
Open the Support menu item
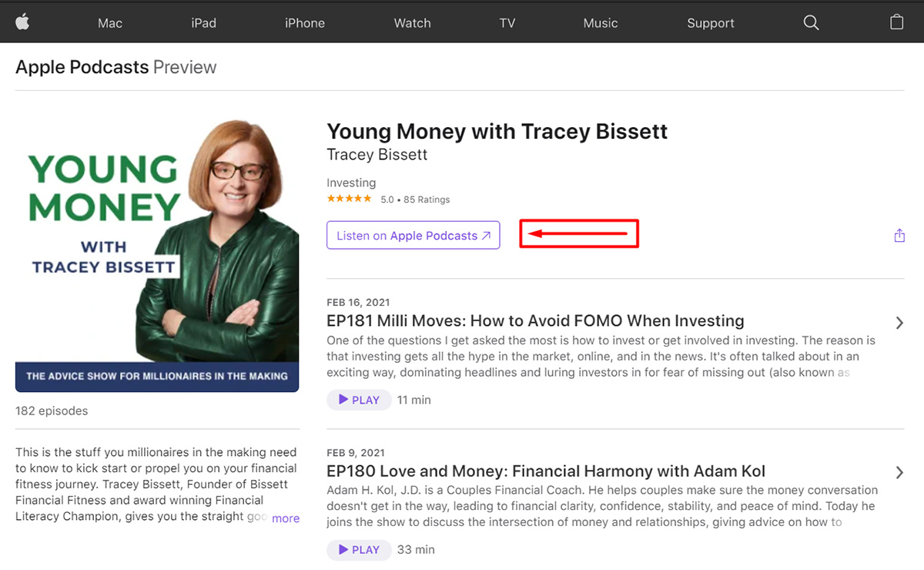[x=710, y=23]
